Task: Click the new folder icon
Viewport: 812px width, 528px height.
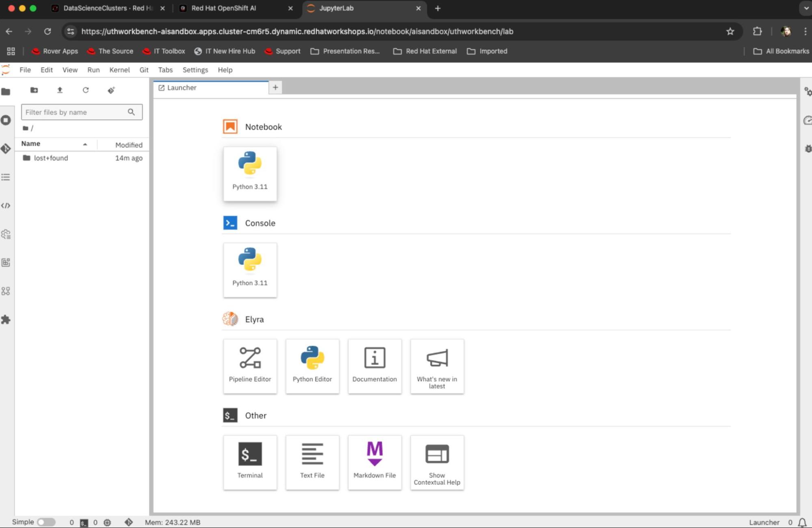Action: click(x=34, y=90)
